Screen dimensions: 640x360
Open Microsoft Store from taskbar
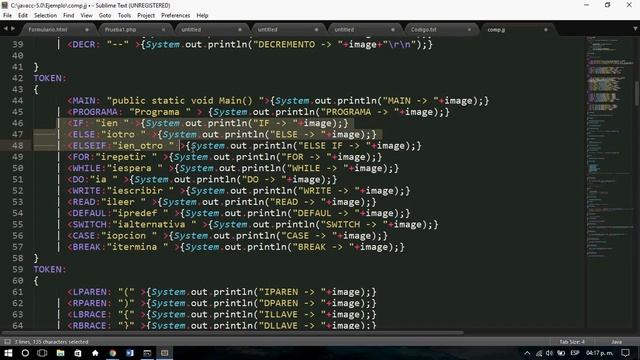pyautogui.click(x=78, y=353)
